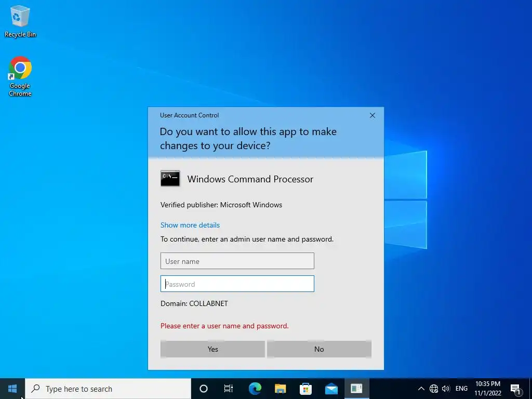Screen dimensions: 532x399
Task: Click the Windows Command Processor icon
Action: click(170, 179)
